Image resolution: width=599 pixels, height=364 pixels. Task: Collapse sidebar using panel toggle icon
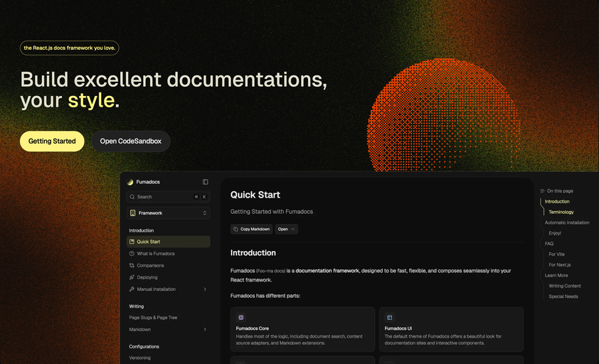pos(205,182)
